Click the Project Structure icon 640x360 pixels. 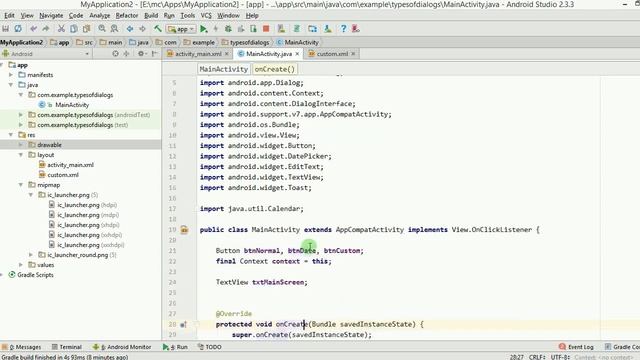pos(312,29)
